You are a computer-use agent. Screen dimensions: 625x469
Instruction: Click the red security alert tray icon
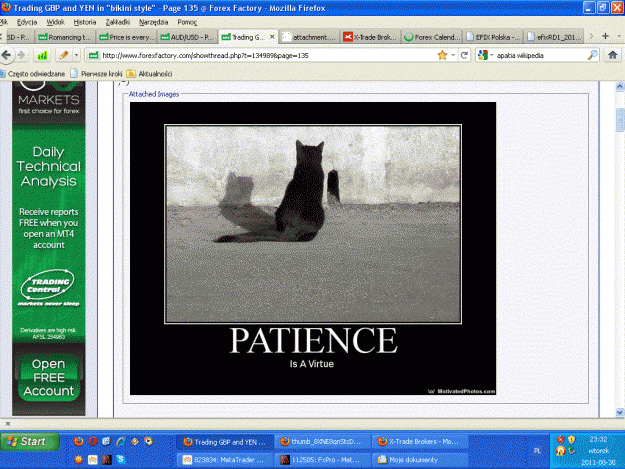[560, 440]
